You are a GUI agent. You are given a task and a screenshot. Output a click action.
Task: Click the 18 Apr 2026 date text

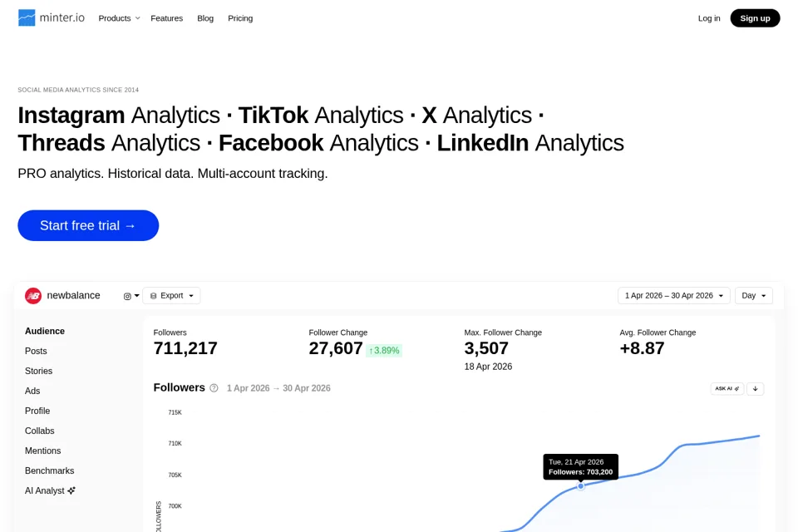click(x=488, y=367)
